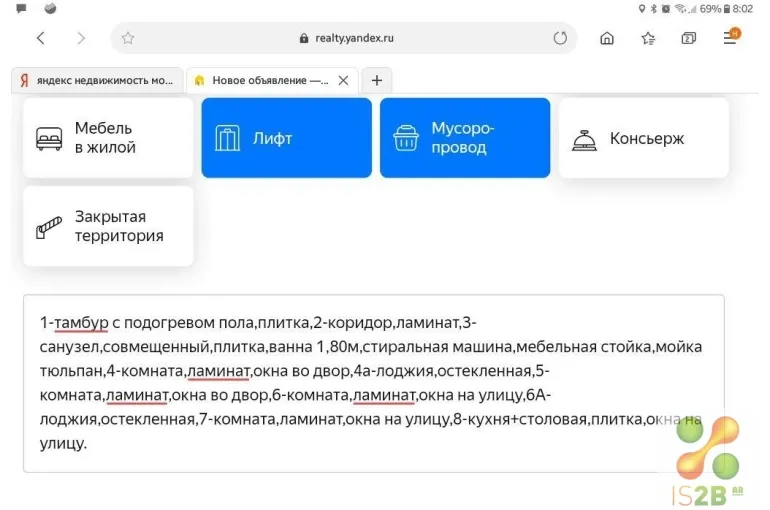
Task: Enable the Мебель в жилой option
Action: click(108, 138)
